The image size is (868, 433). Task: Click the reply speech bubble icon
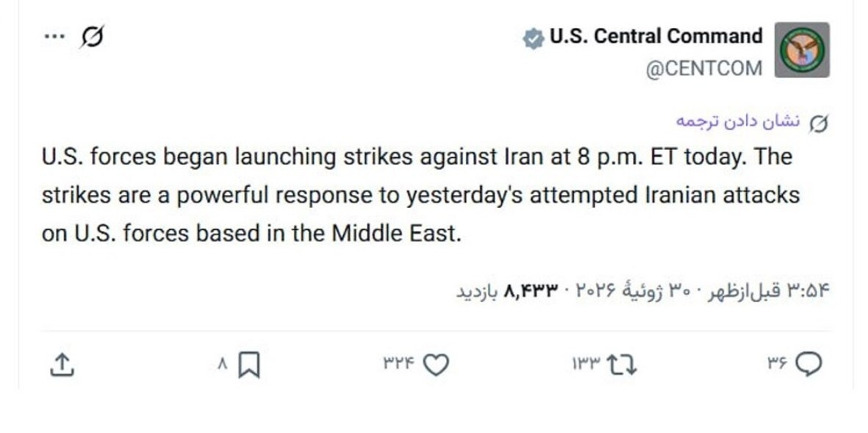point(808,365)
